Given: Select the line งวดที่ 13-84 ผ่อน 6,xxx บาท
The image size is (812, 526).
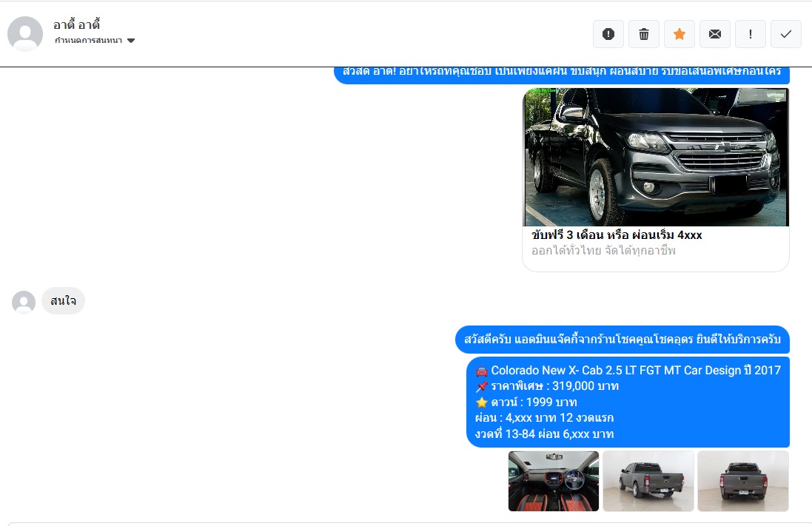Looking at the screenshot, I should 544,434.
